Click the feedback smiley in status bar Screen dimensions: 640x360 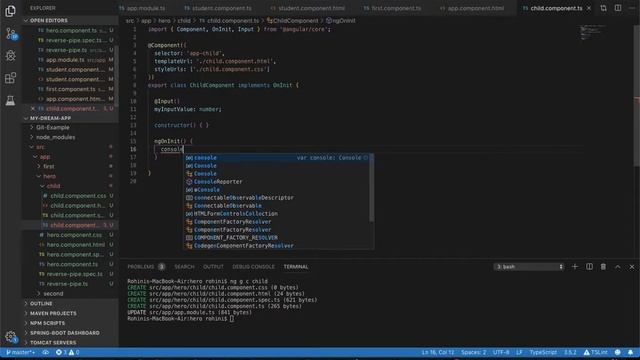[618, 352]
